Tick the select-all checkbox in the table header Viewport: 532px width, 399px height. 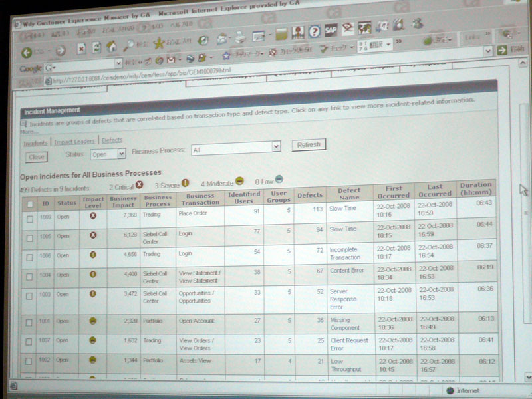tap(30, 204)
